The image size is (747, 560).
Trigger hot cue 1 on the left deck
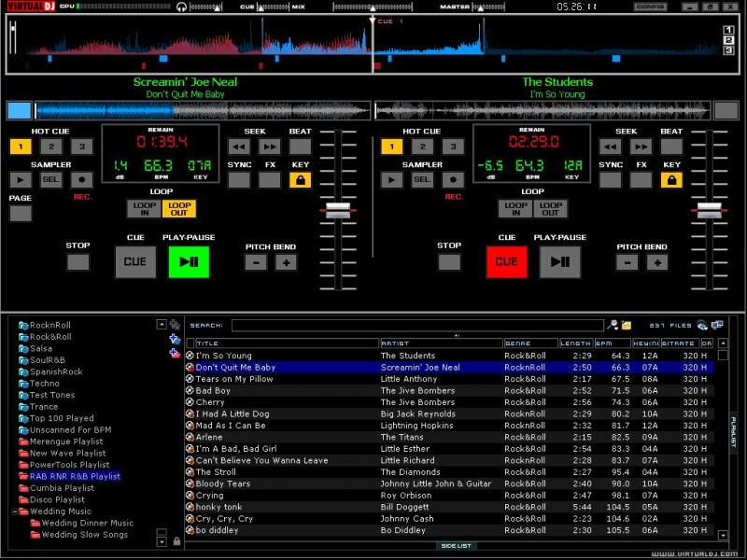[21, 147]
